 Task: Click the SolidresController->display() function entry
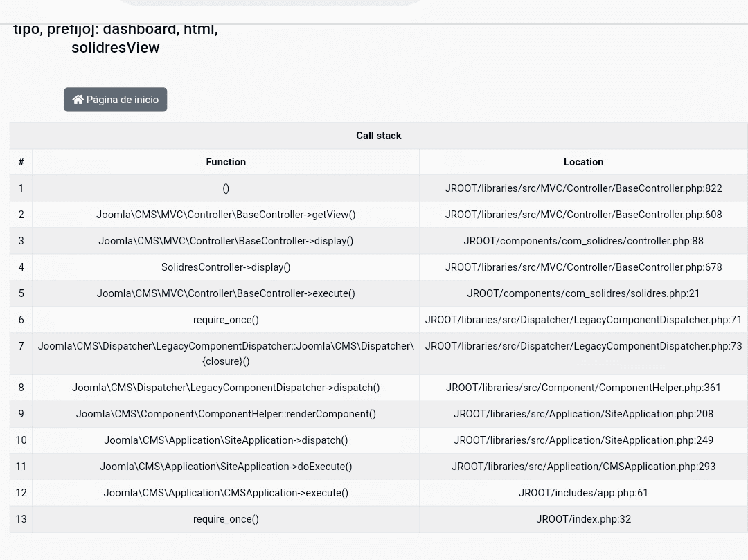click(226, 267)
